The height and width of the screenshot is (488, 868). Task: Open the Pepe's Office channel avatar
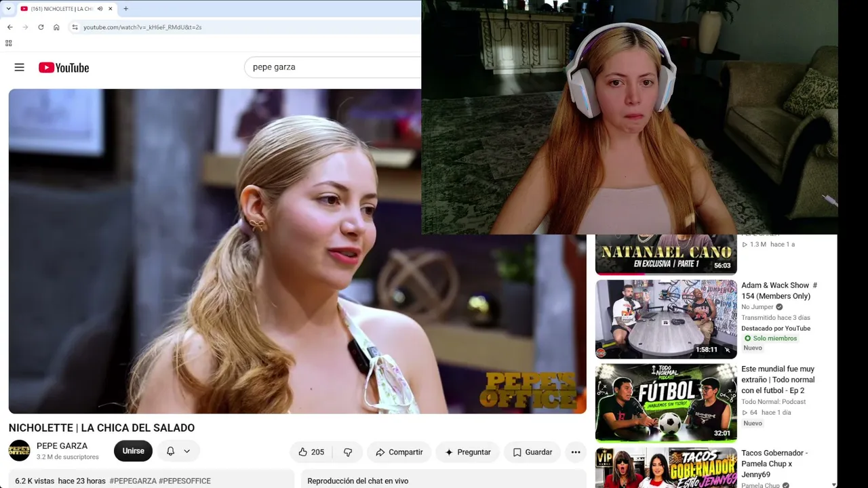(19, 451)
